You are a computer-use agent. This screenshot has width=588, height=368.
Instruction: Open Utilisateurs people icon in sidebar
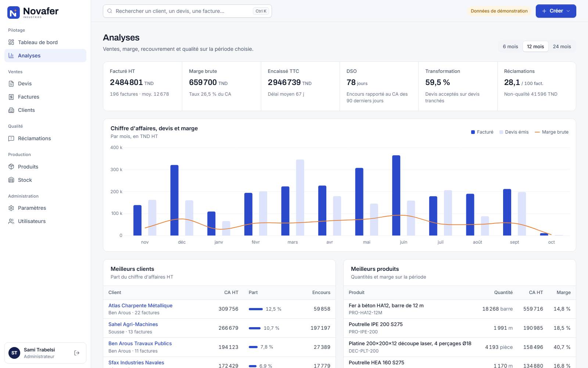point(11,221)
